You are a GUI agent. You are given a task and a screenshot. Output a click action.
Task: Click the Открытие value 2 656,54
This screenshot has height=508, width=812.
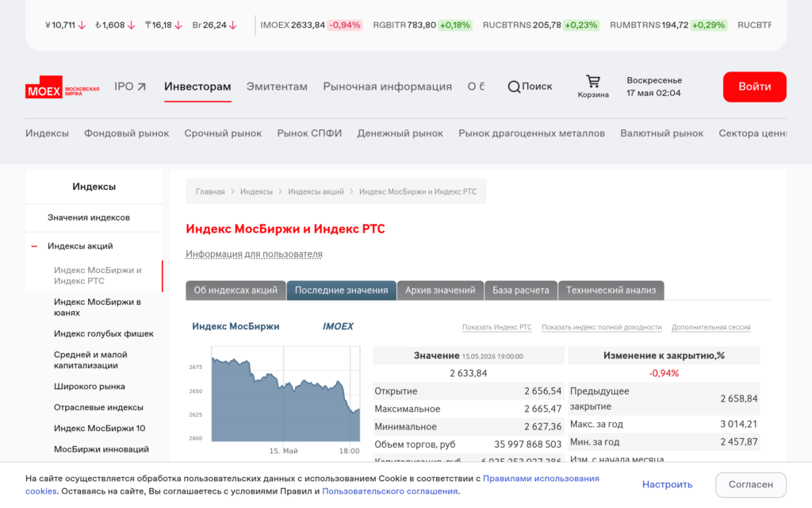pos(542,391)
